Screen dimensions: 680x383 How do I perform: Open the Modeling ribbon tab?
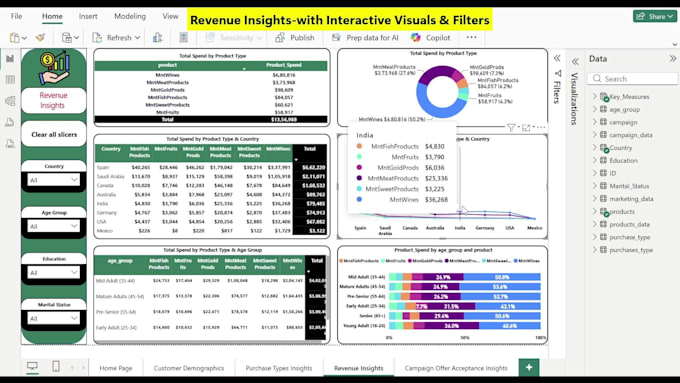tap(130, 16)
